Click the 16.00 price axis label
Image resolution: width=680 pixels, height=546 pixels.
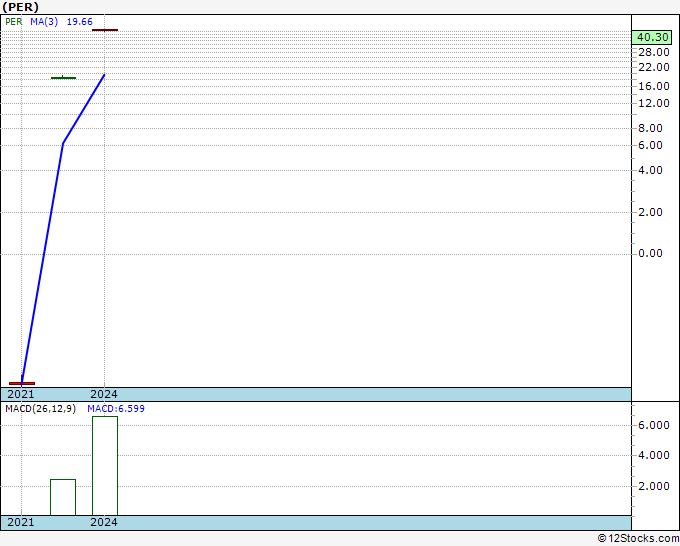(x=654, y=86)
